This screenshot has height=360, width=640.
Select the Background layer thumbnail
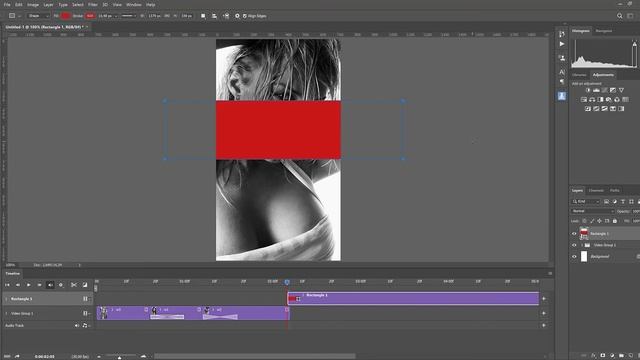coord(584,256)
